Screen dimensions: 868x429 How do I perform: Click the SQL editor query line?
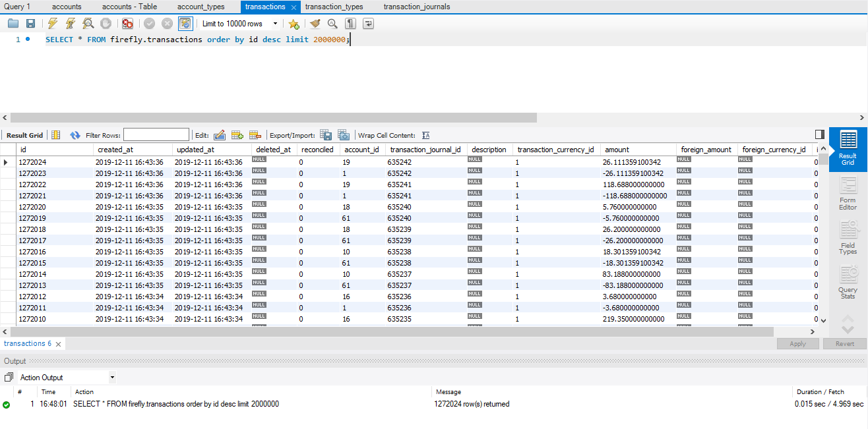198,40
